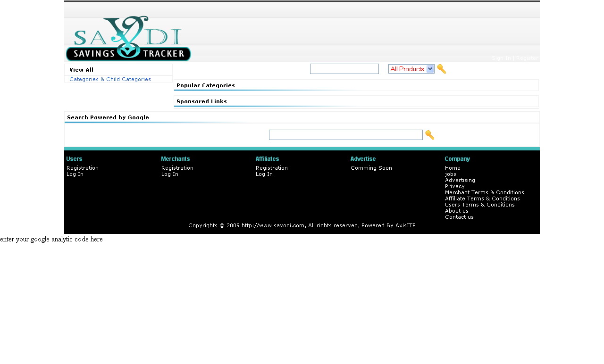
Task: Click Comming Soon under Advertise
Action: coord(371,168)
